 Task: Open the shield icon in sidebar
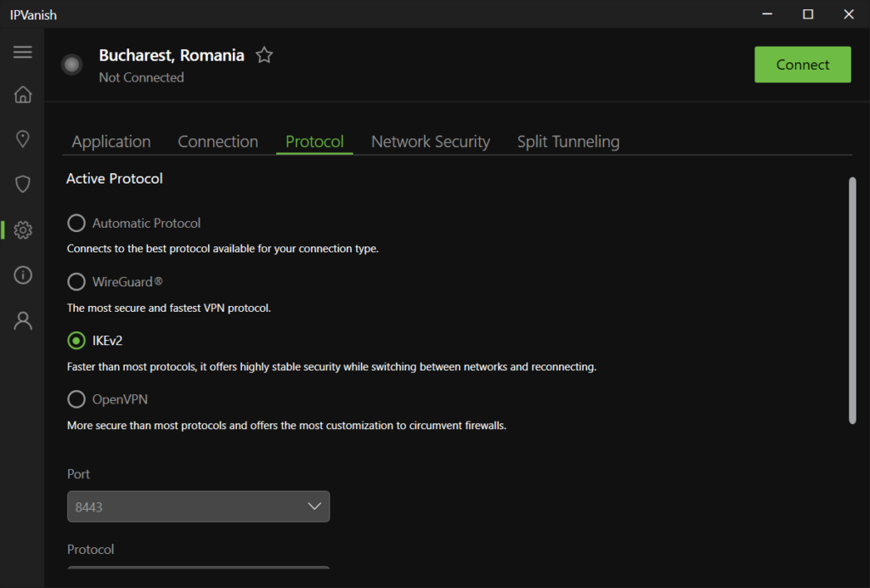23,184
